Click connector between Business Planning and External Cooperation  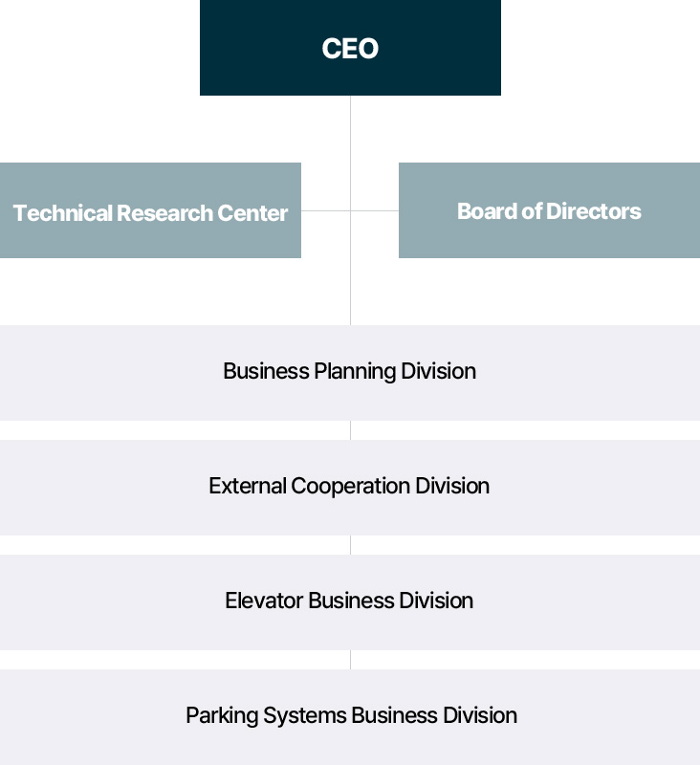350,430
